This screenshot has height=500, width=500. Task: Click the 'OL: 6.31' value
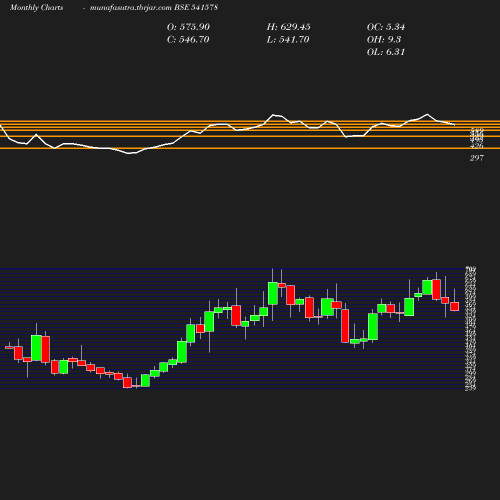(x=386, y=52)
